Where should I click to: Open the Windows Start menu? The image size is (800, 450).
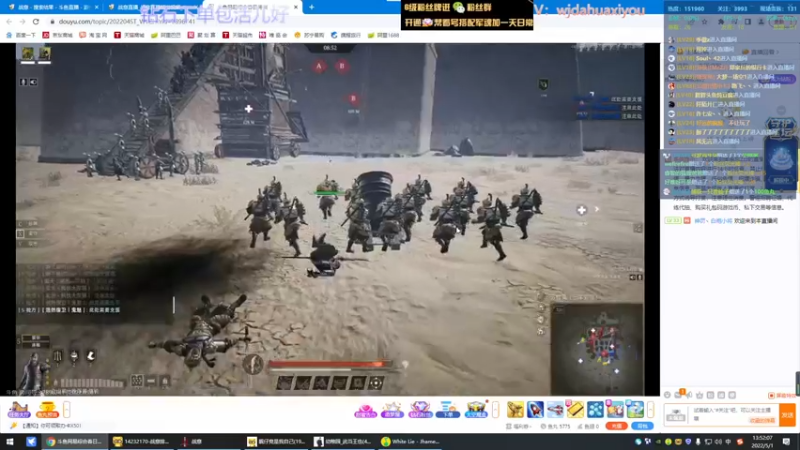[10, 442]
